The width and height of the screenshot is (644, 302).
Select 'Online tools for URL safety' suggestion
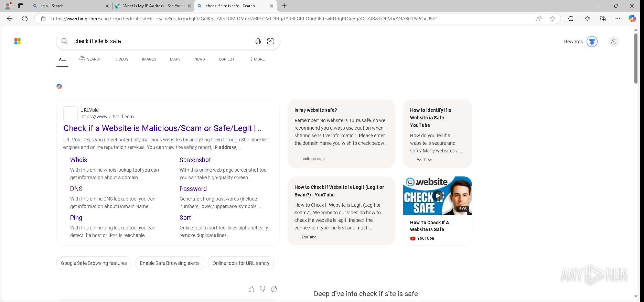[241, 263]
